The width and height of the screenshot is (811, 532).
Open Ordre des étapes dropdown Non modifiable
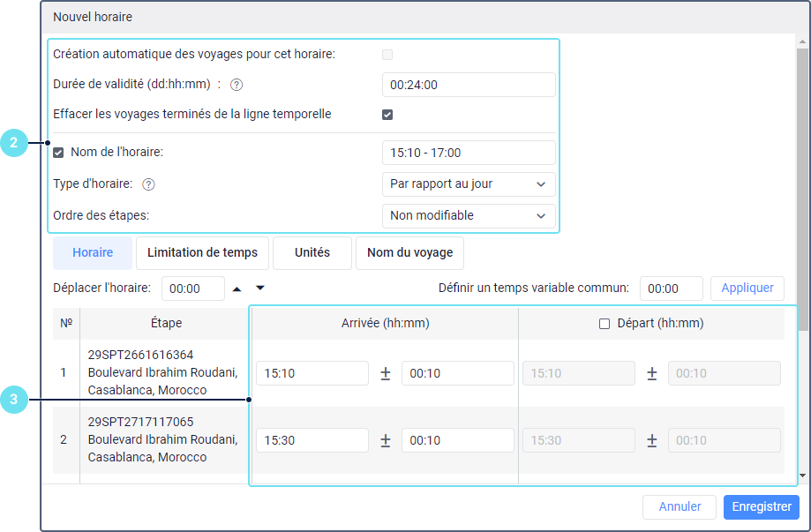coord(469,216)
